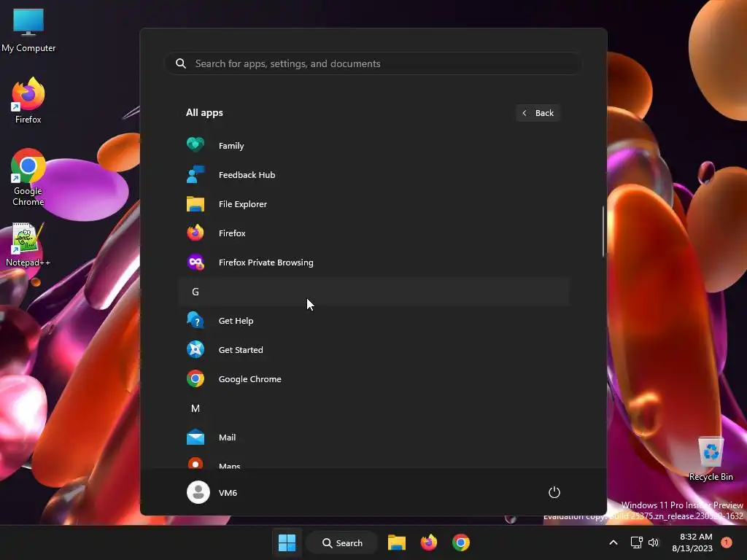This screenshot has width=747, height=560.
Task: Open Firefox Private Browsing icon
Action: 196,262
